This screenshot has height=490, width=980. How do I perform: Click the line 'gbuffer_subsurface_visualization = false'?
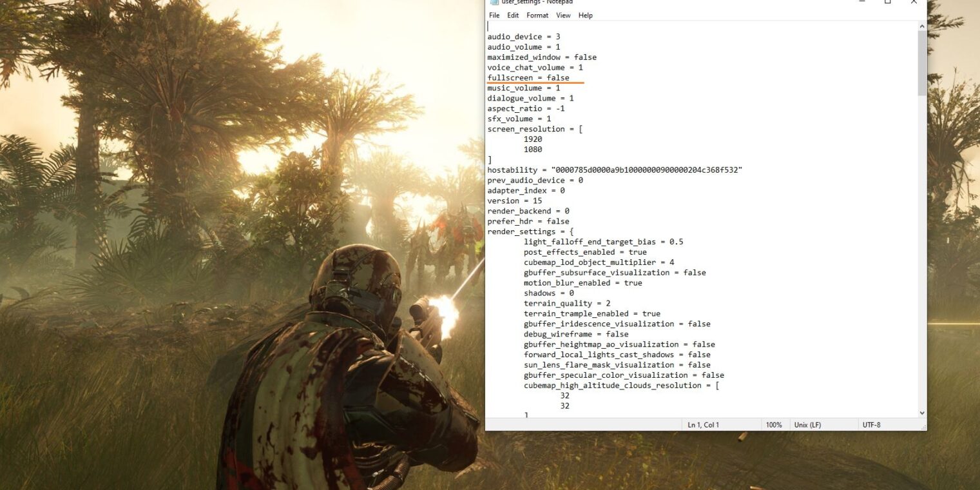615,273
